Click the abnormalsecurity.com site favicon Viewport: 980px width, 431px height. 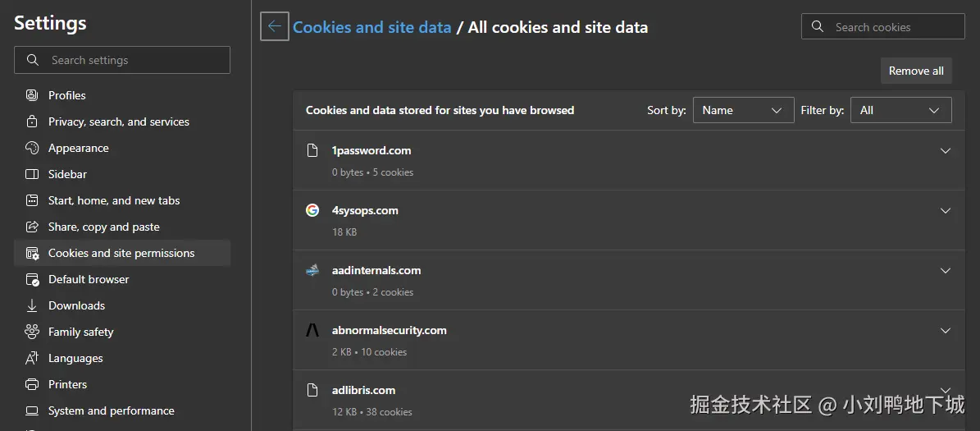312,330
